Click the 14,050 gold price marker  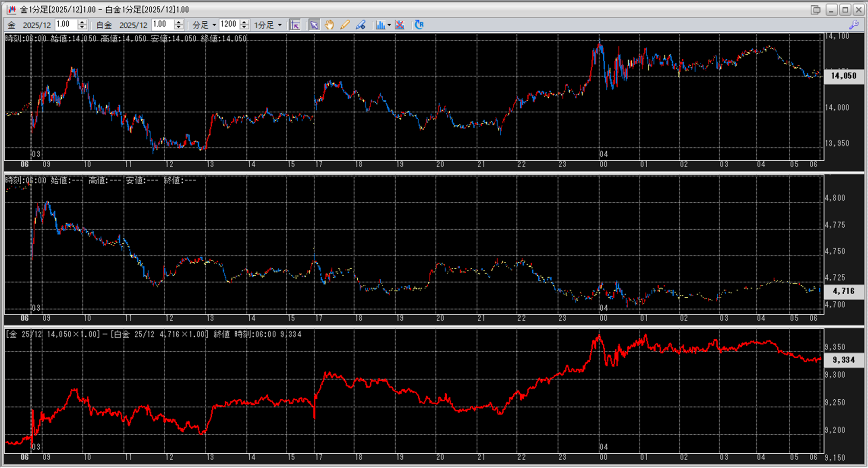click(843, 76)
